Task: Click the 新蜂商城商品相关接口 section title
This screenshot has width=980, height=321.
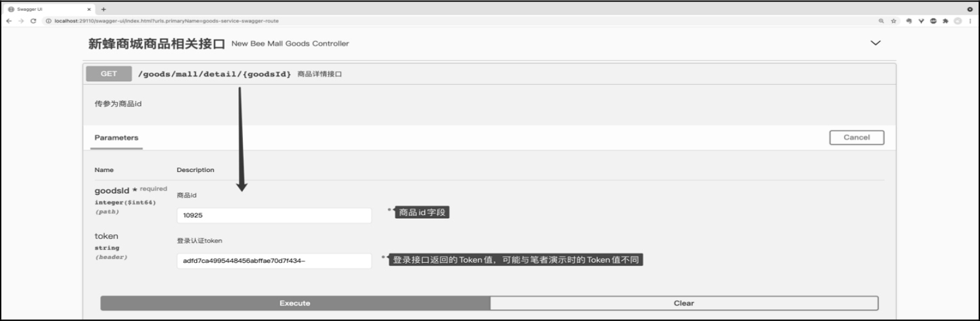Action: click(156, 44)
